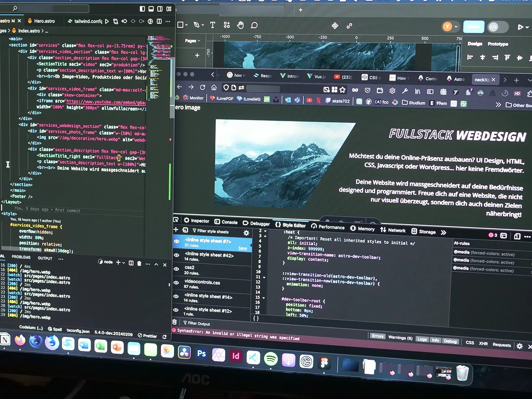
Task: Expand overflow bookmarks chevron
Action: click(x=498, y=105)
